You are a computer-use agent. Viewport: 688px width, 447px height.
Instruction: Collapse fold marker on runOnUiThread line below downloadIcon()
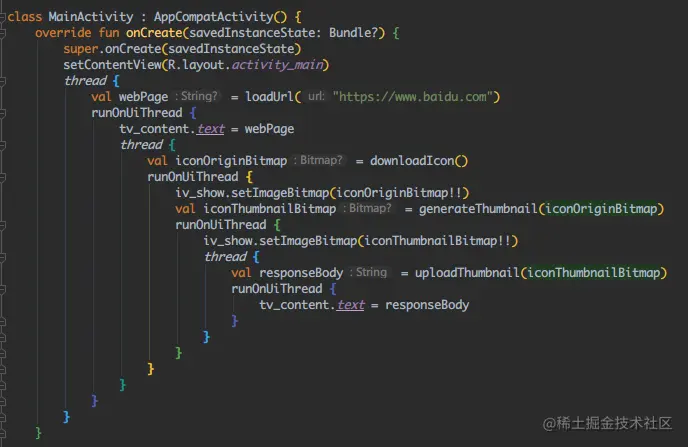point(2,177)
